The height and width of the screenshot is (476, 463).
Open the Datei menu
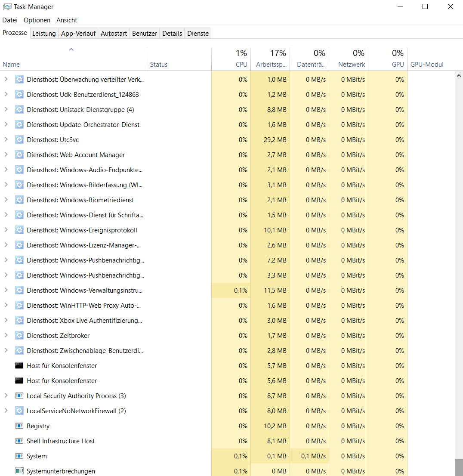coord(10,20)
